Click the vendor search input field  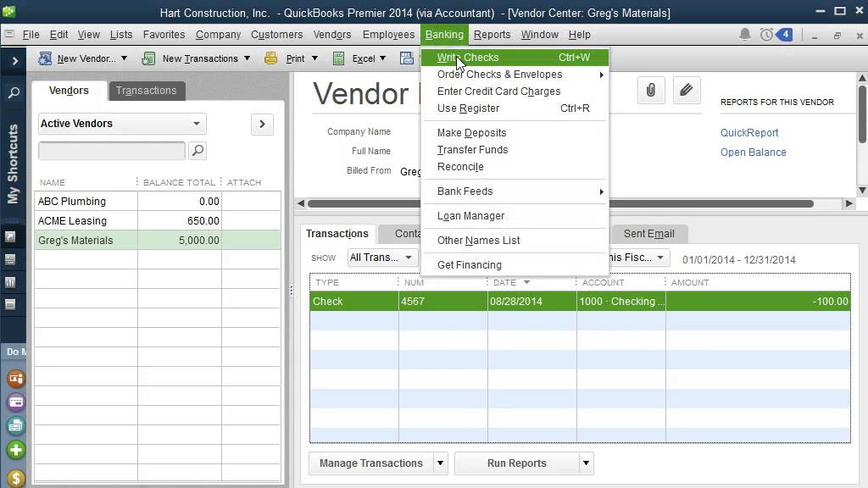[112, 151]
